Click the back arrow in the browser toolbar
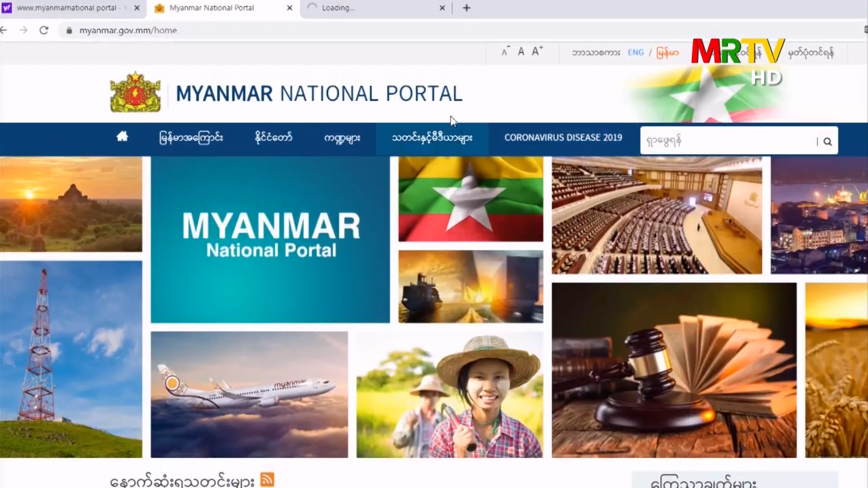 4,30
